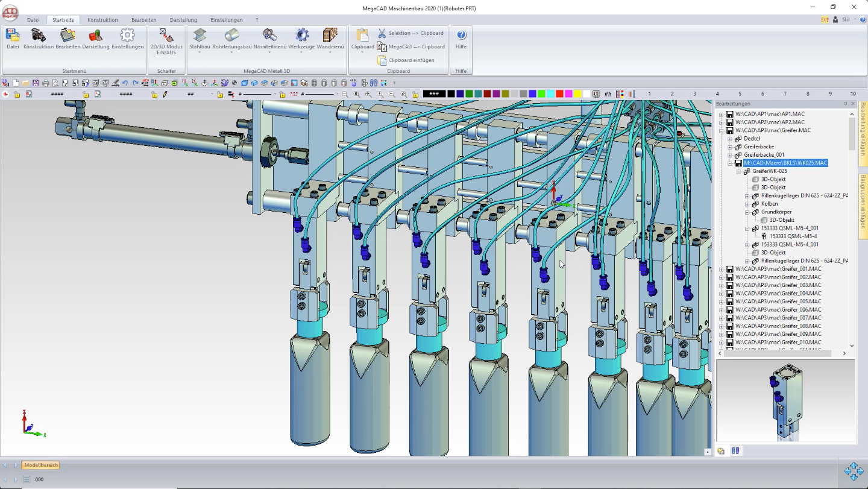This screenshot has height=489, width=868.
Task: Pick the yellow color swatch
Action: (x=577, y=94)
